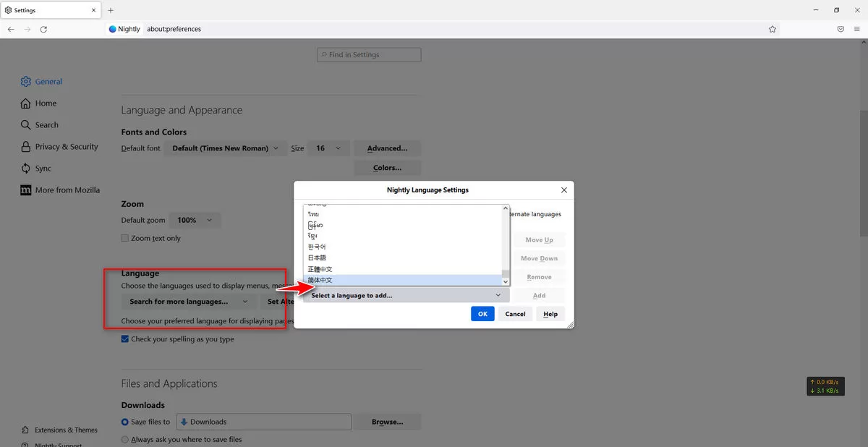Select Save files to radio option
Image resolution: width=868 pixels, height=447 pixels.
[x=125, y=422]
